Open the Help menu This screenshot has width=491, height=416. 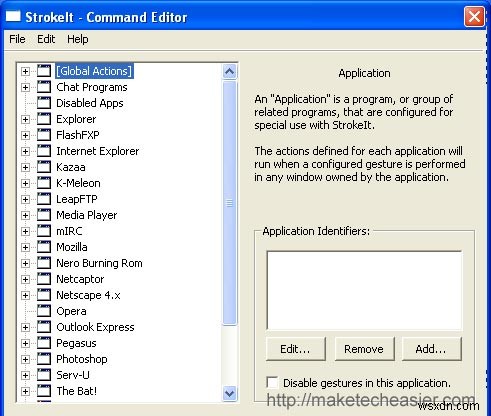(78, 39)
